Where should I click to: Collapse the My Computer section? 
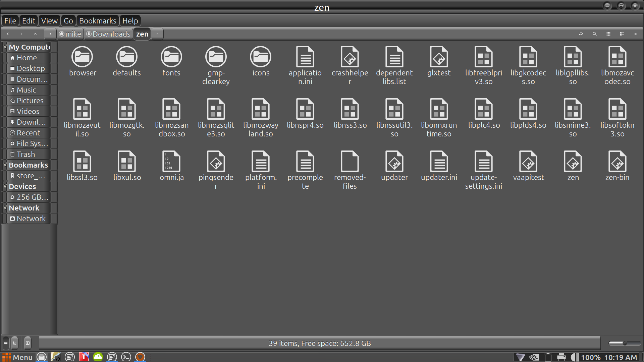(x=5, y=47)
